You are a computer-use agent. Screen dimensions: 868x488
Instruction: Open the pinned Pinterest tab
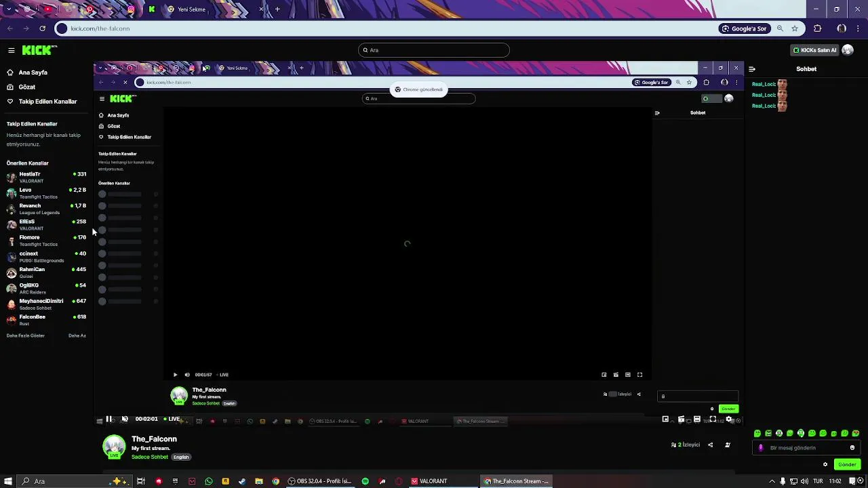coord(89,9)
